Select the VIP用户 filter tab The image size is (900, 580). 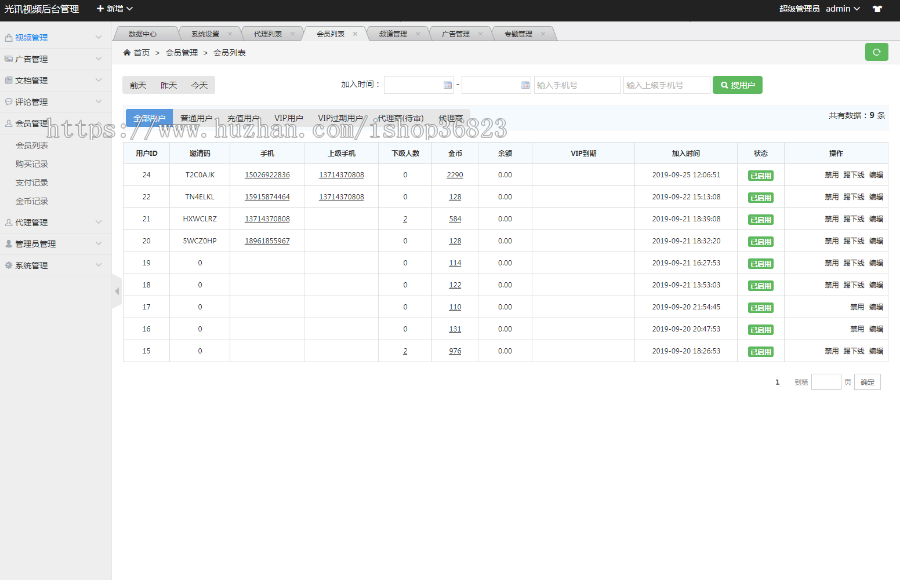click(288, 118)
